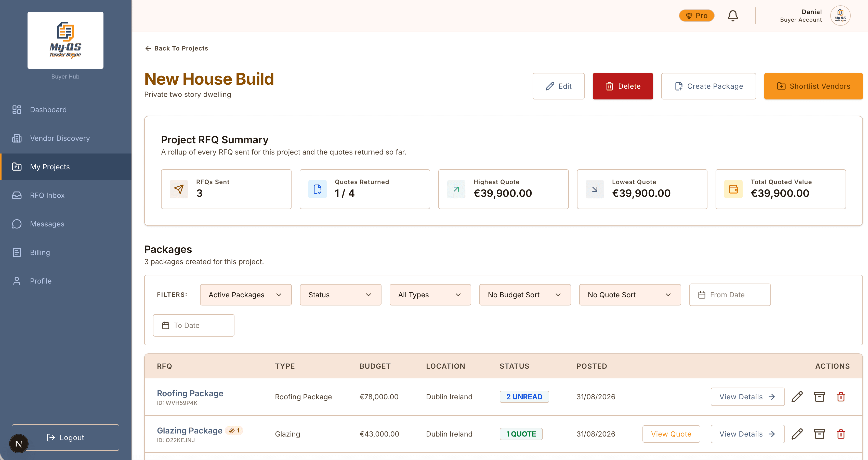The height and width of the screenshot is (460, 868).
Task: Open the notifications bell
Action: tap(732, 16)
